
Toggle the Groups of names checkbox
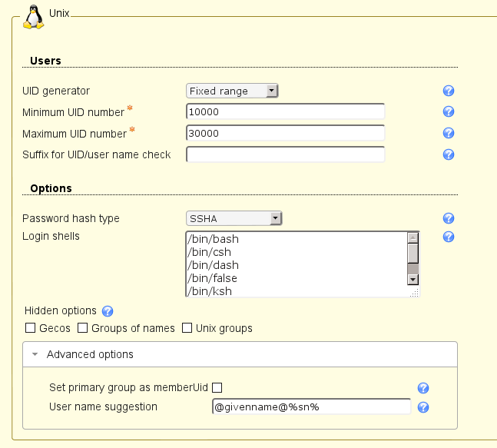pyautogui.click(x=83, y=329)
